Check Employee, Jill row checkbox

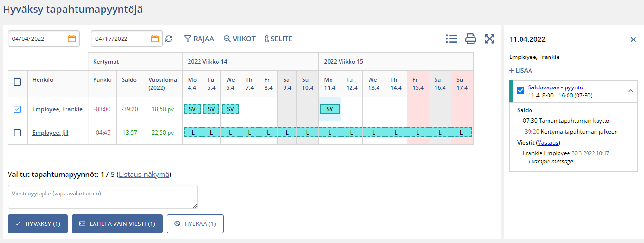[x=18, y=133]
